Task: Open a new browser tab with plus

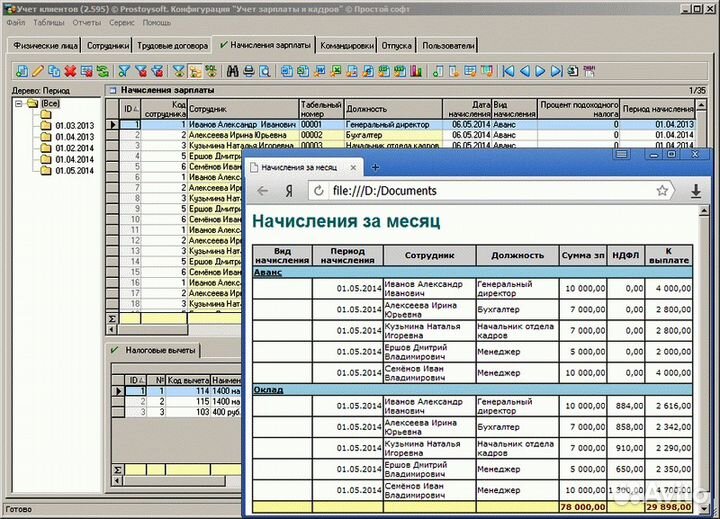Action: (375, 167)
